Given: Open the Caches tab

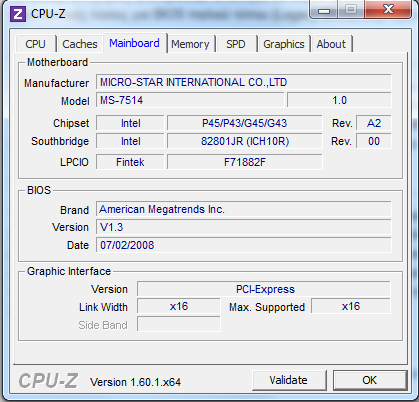Looking at the screenshot, I should tap(80, 44).
